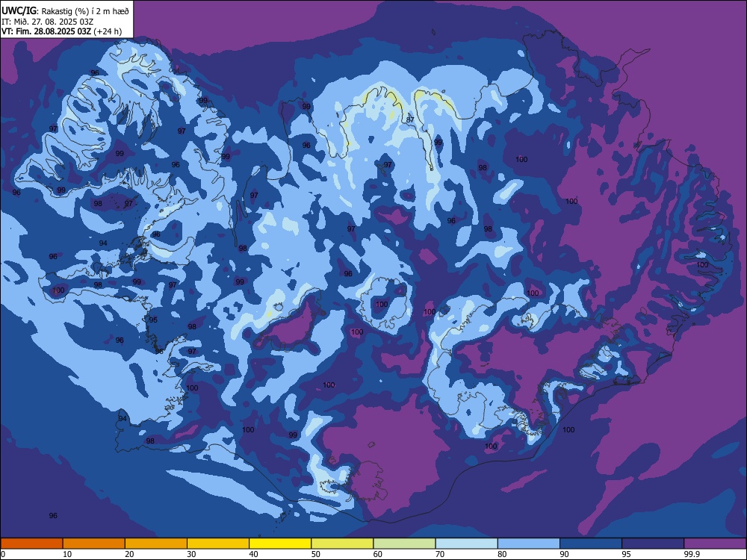This screenshot has width=747, height=560.
Task: Click the purple legend swatch above 99.9
Action: 715,544
